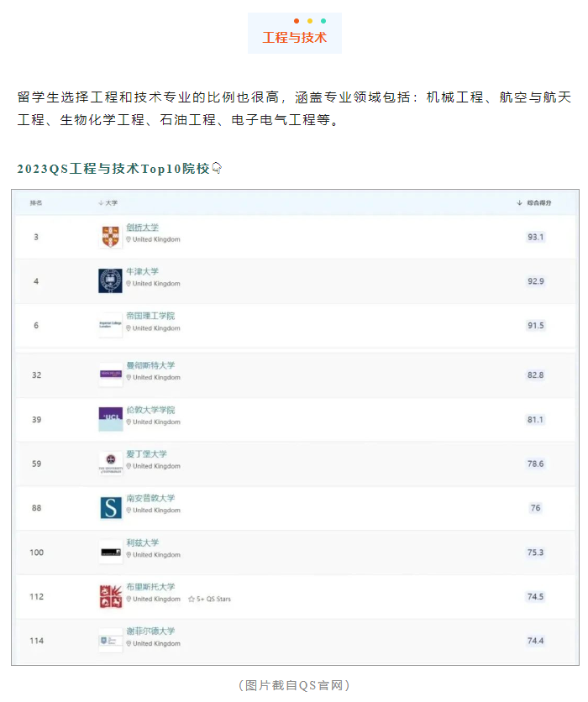588x702 pixels.
Task: Select the University of Manchester logo
Action: coord(111,375)
